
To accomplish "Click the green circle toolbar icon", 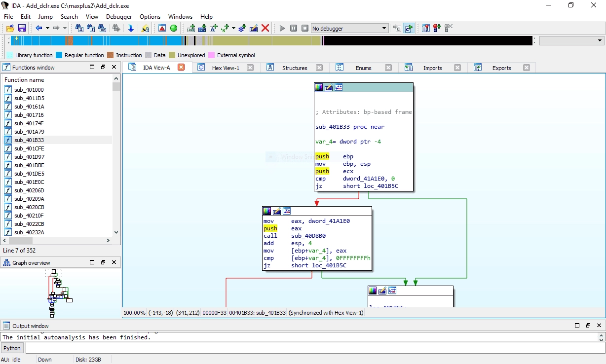I will point(174,28).
